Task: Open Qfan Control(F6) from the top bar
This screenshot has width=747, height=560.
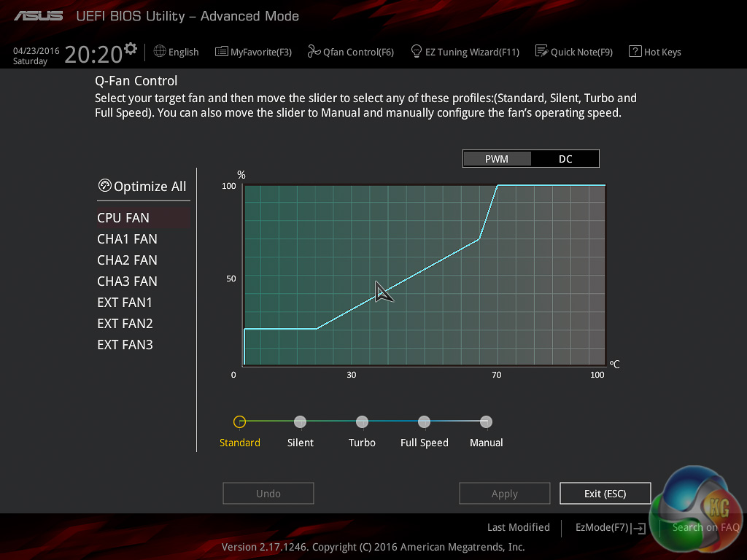Action: [x=358, y=52]
